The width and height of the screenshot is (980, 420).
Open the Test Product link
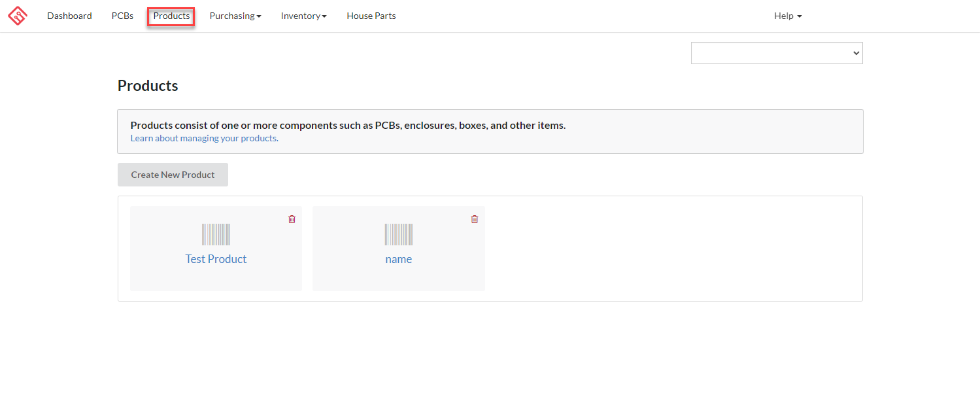click(216, 259)
